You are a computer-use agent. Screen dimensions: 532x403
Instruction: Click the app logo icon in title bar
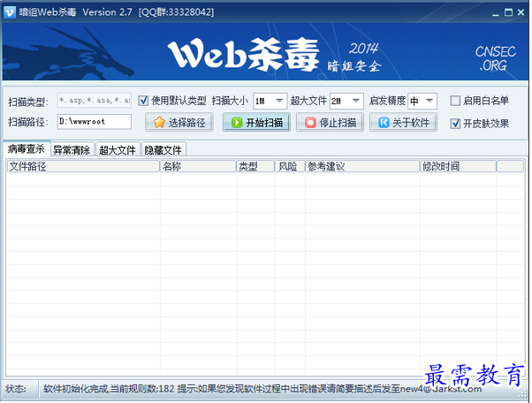click(x=10, y=12)
